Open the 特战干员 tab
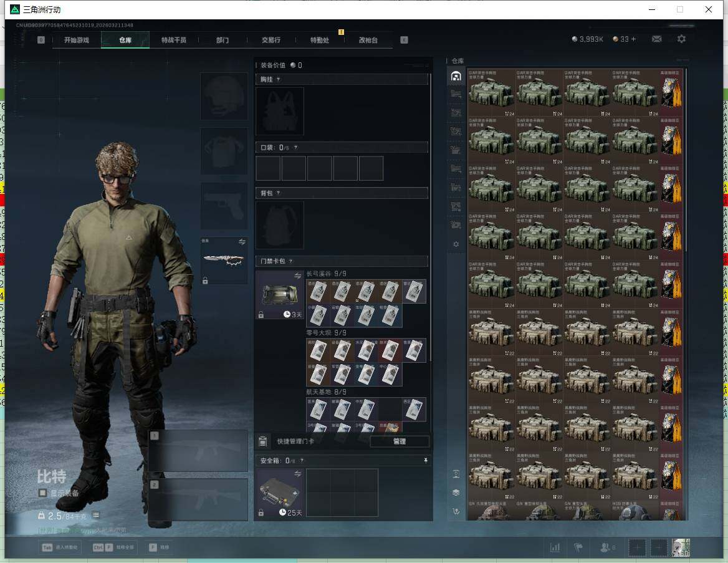 click(x=174, y=40)
